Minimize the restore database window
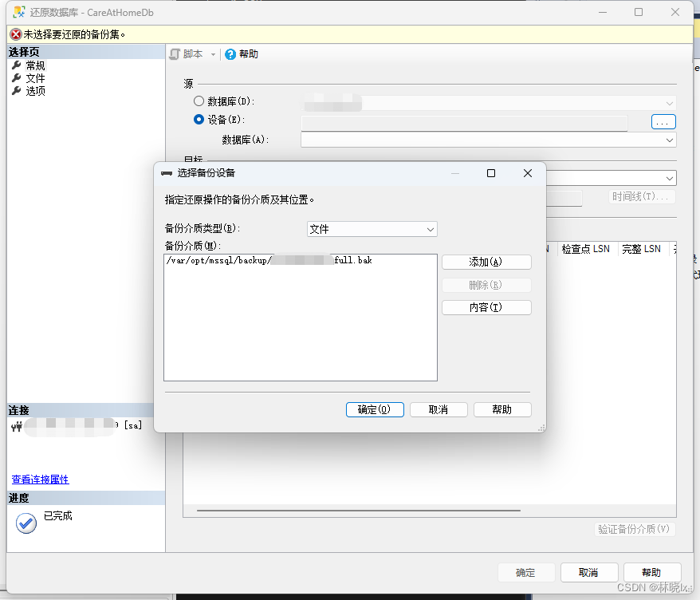The width and height of the screenshot is (700, 600). pyautogui.click(x=603, y=12)
